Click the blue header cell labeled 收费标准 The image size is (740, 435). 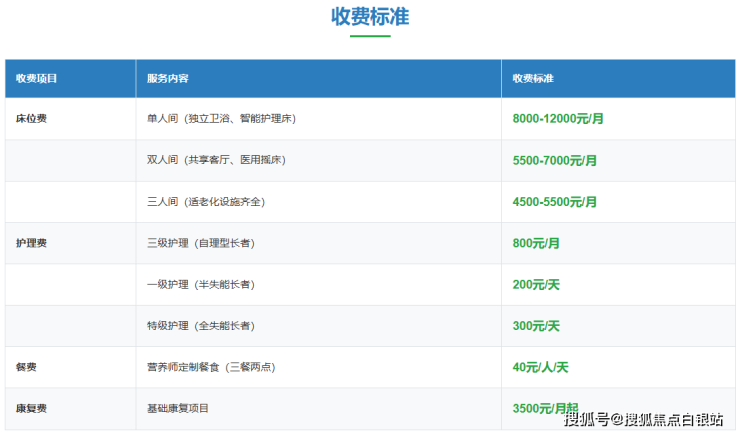533,78
